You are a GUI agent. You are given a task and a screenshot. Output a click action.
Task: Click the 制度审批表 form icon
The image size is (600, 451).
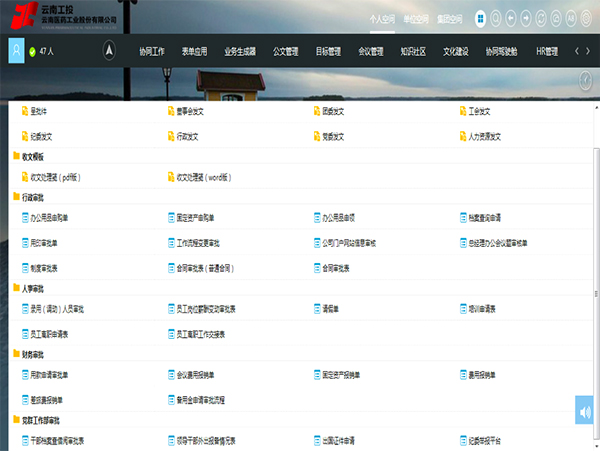click(x=25, y=268)
